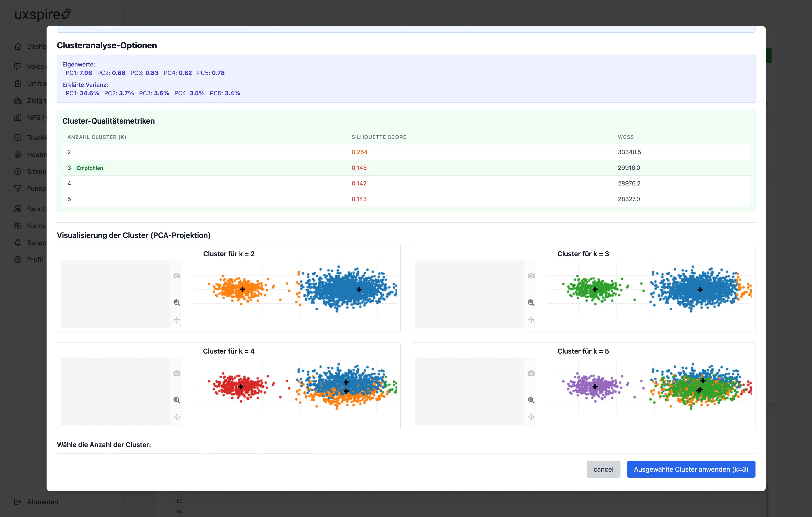Image resolution: width=812 pixels, height=517 pixels.
Task: Click the NPS bar chart sidebar icon
Action: 18,117
